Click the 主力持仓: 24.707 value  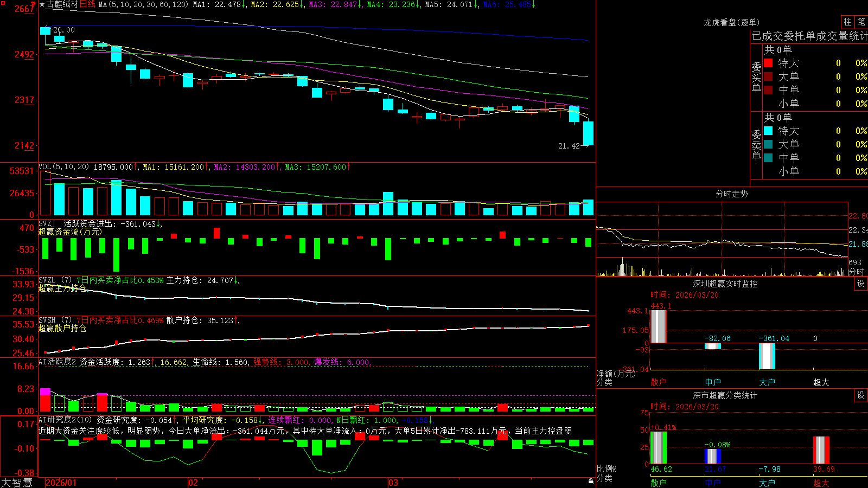[200, 280]
